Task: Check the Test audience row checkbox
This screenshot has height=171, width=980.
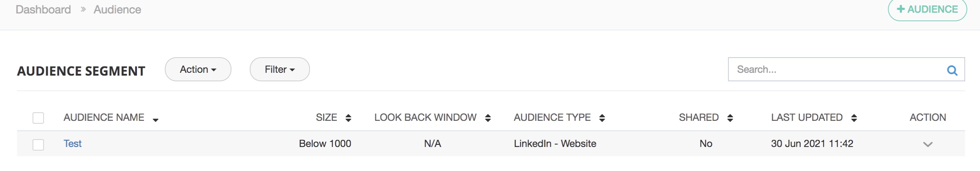Action: (38, 145)
